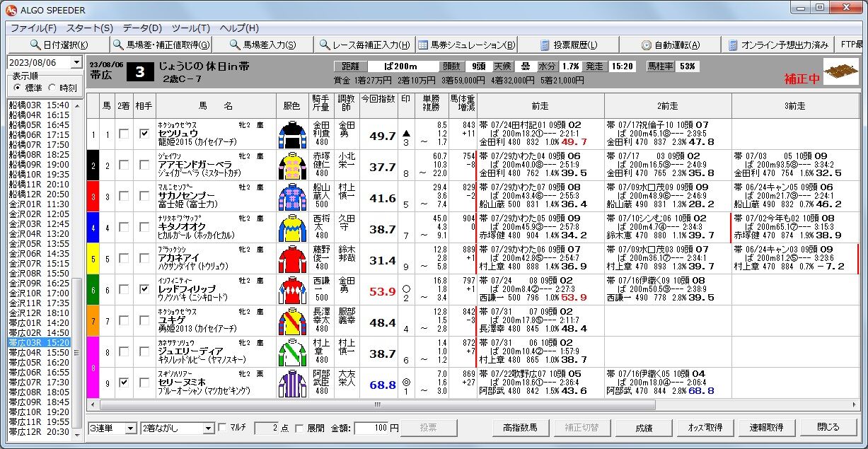Click the 馬名 column header

[215, 105]
